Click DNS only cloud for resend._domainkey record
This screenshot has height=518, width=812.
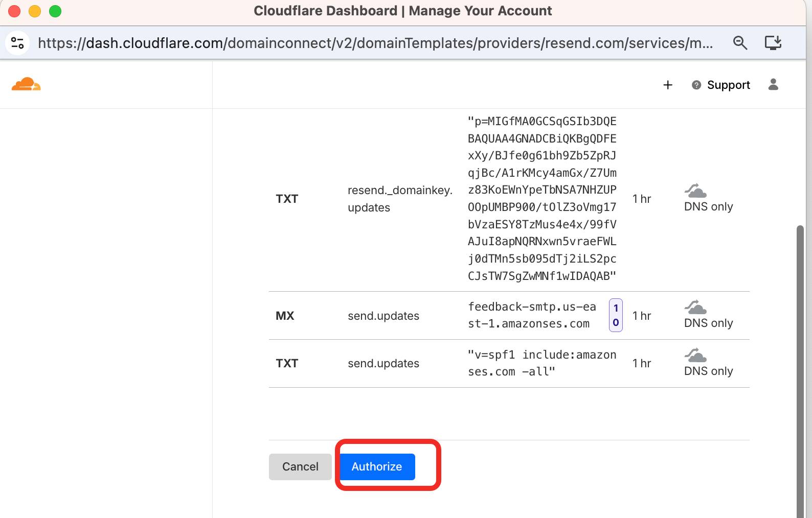coord(695,191)
